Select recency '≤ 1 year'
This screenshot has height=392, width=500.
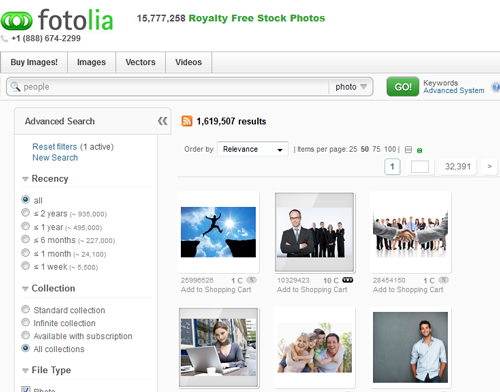25,226
